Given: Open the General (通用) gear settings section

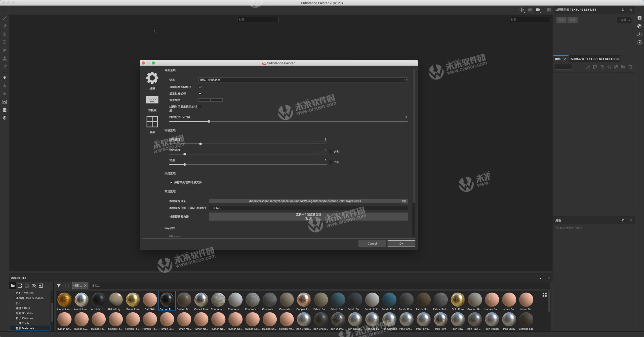Looking at the screenshot, I should click(152, 81).
